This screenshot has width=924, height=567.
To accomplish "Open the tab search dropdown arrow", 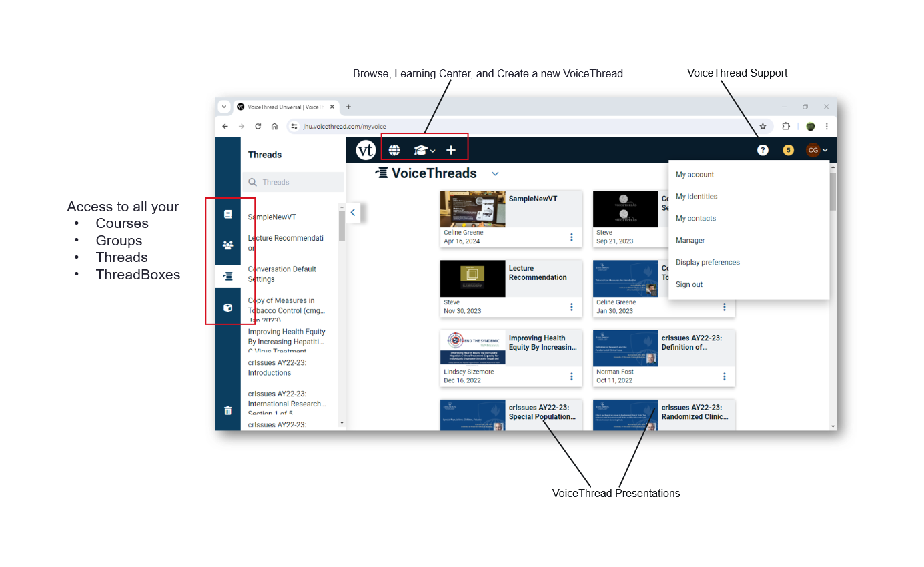I will 224,107.
